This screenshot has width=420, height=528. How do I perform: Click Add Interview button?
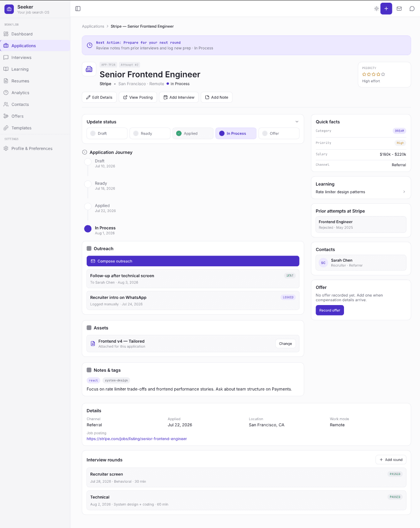(x=179, y=97)
